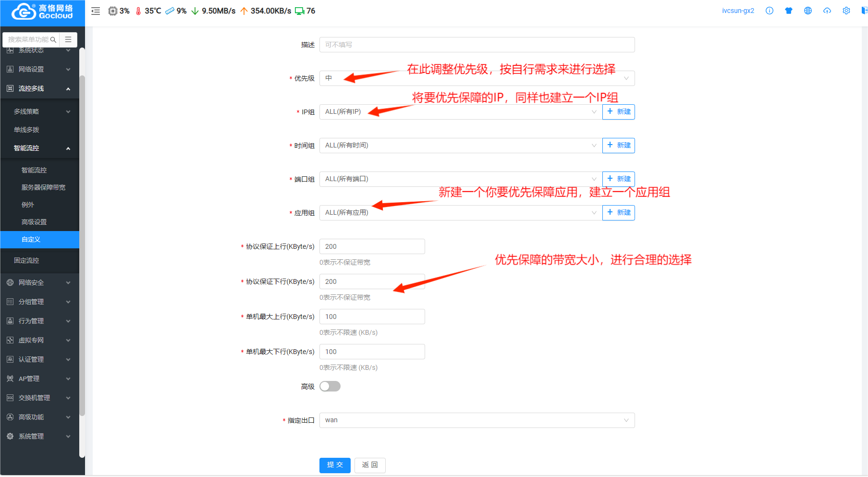Expand the 网络安全 sidebar menu
Viewport: 868px width, 477px height.
click(x=39, y=282)
